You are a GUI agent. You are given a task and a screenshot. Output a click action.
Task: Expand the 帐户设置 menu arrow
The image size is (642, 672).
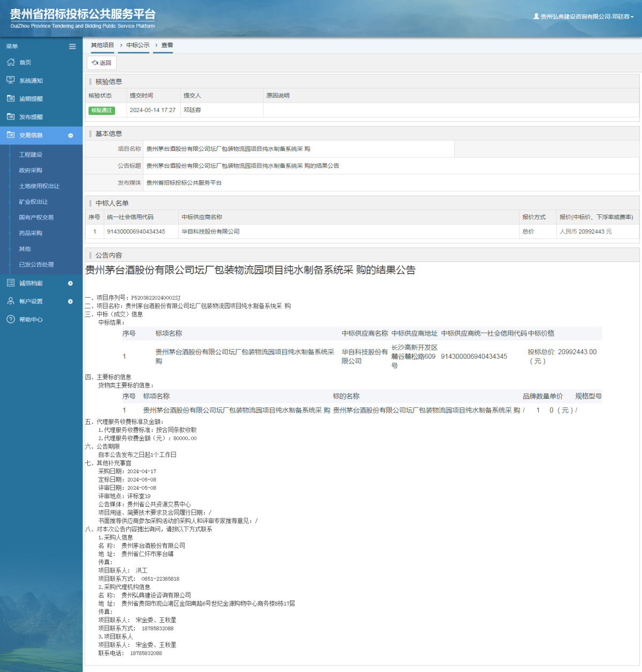[71, 302]
